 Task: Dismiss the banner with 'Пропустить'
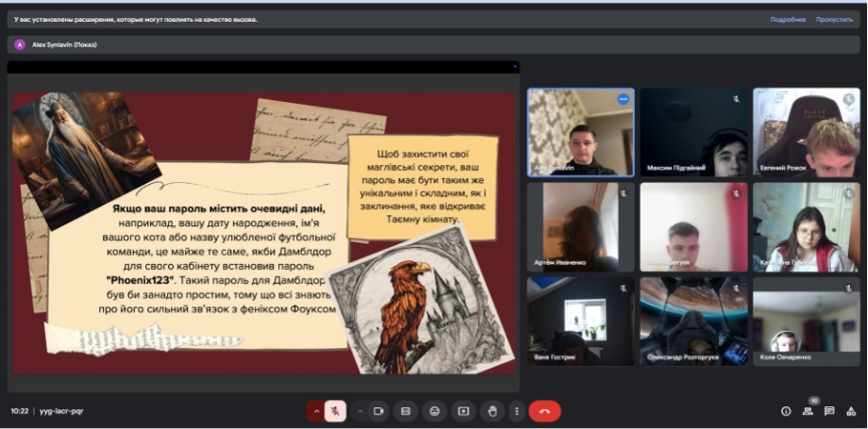coord(834,20)
